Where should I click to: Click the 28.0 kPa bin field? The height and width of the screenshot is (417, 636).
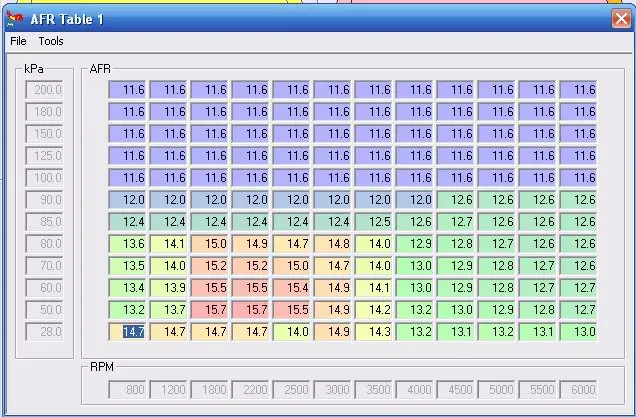[x=44, y=331]
